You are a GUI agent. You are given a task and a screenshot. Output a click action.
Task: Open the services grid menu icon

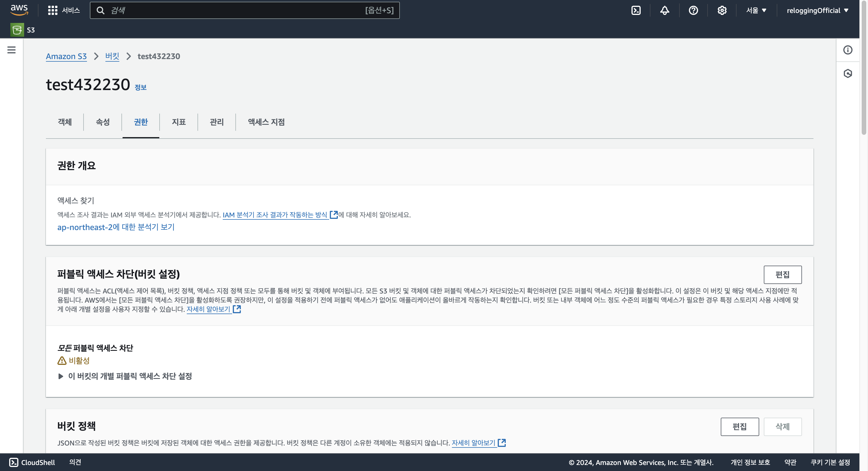pos(53,10)
